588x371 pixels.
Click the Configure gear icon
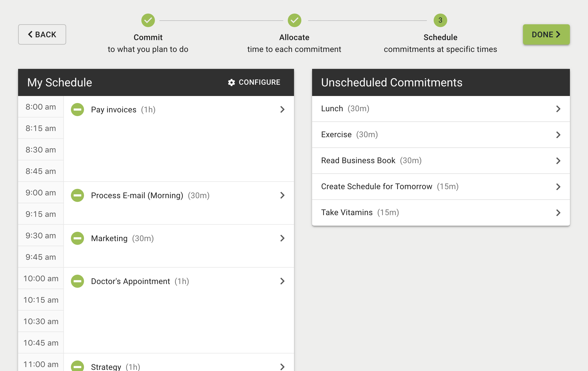[232, 82]
